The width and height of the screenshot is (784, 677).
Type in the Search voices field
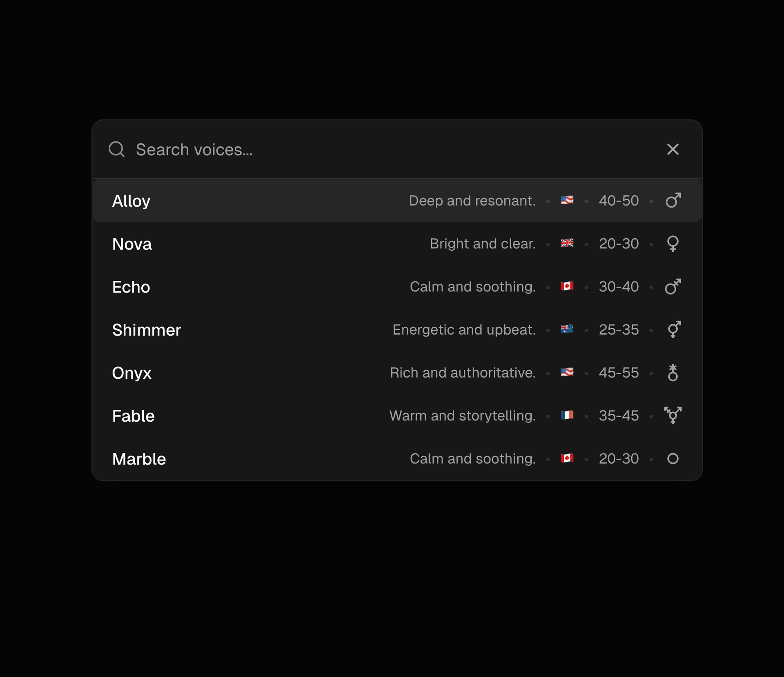tap(367, 150)
